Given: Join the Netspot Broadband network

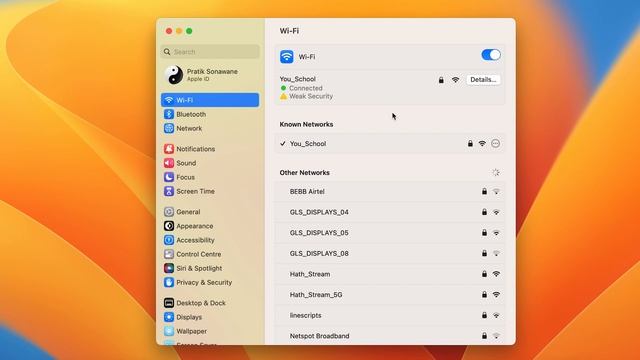Looking at the screenshot, I should (389, 336).
